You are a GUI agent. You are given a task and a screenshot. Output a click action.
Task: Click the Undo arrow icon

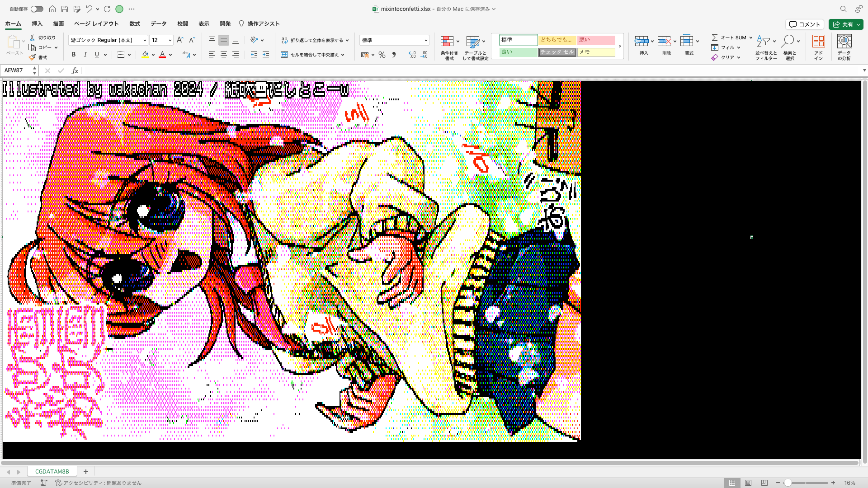point(89,9)
